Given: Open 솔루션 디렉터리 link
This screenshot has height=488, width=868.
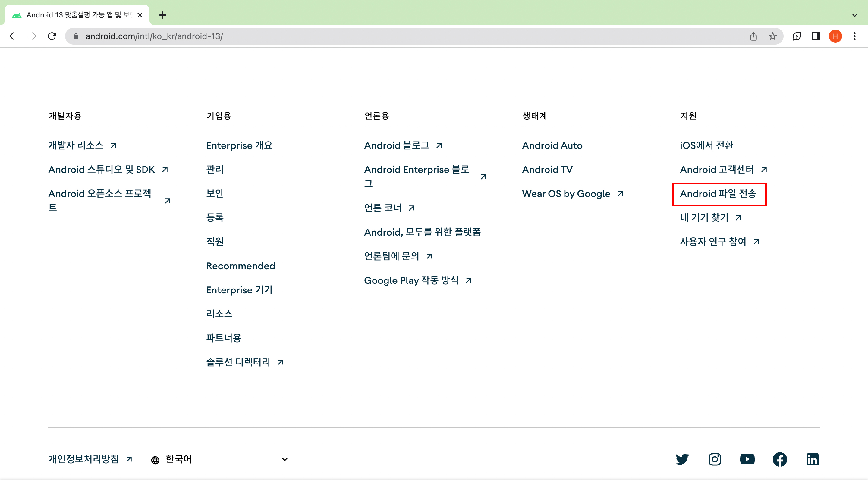Looking at the screenshot, I should click(245, 362).
